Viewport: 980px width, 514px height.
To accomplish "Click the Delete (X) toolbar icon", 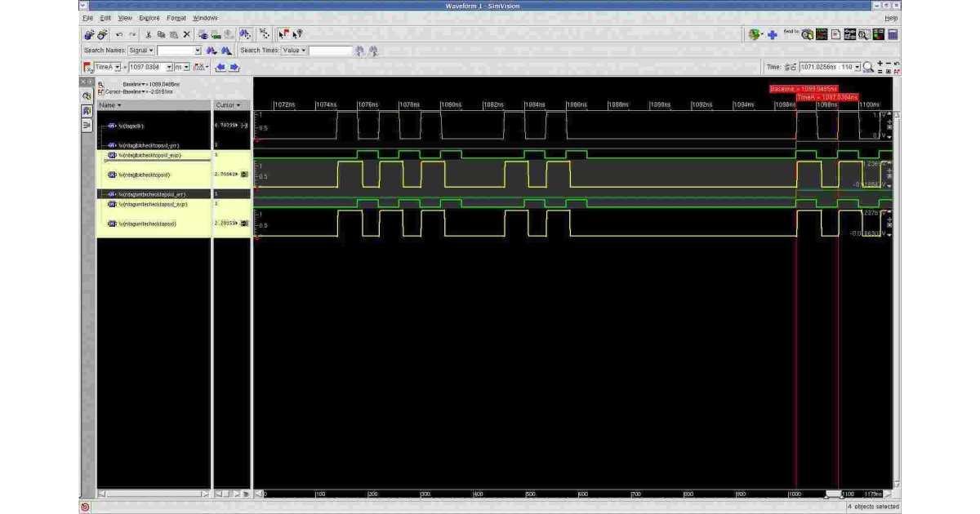I will coord(185,34).
